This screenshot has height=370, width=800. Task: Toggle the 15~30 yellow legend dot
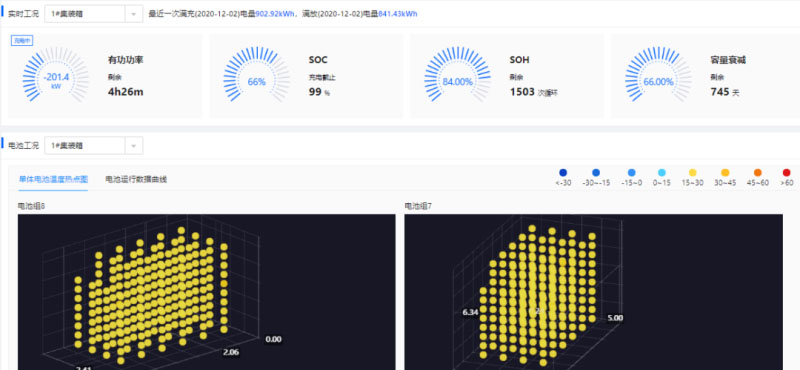[x=693, y=173]
